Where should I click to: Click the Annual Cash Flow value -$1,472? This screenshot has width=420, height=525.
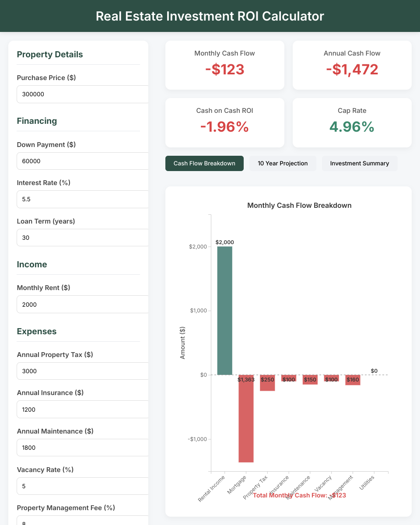coord(352,69)
